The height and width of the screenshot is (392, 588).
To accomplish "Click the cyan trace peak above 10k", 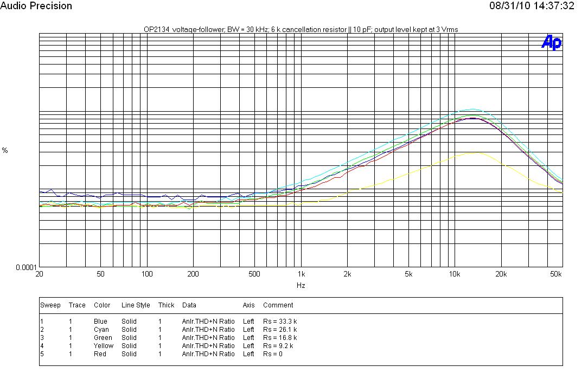I will 472,110.
